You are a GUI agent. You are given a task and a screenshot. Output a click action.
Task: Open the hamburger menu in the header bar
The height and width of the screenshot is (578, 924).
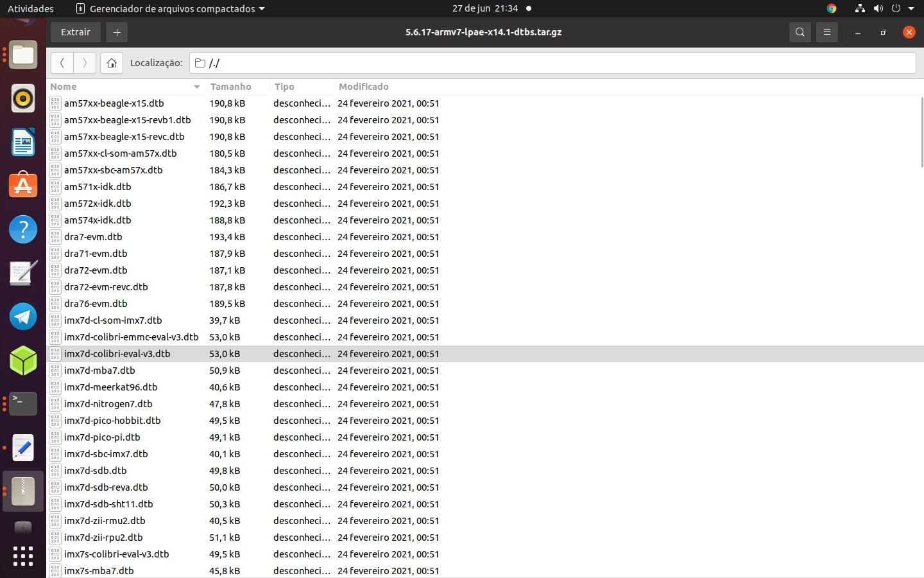(x=826, y=32)
